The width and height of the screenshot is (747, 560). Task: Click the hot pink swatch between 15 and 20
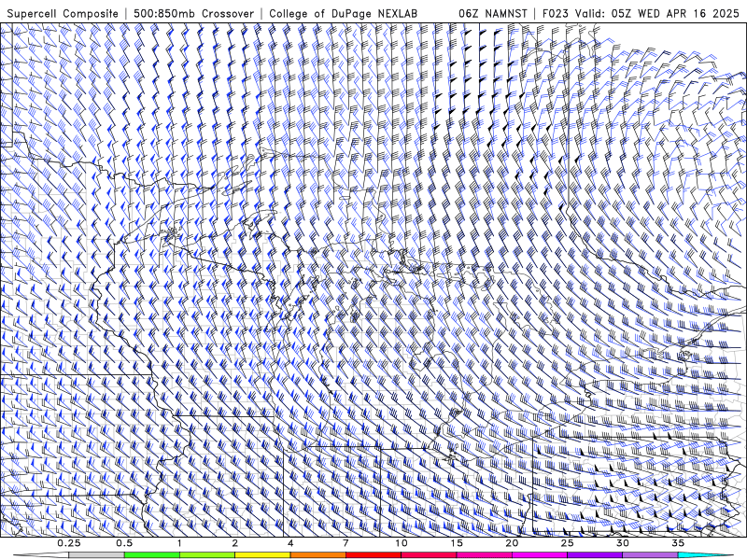click(484, 555)
